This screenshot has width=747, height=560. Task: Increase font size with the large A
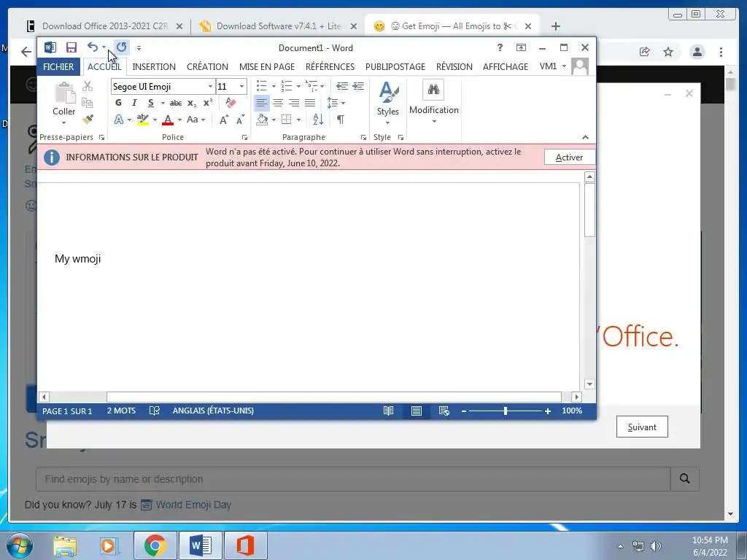[x=223, y=120]
